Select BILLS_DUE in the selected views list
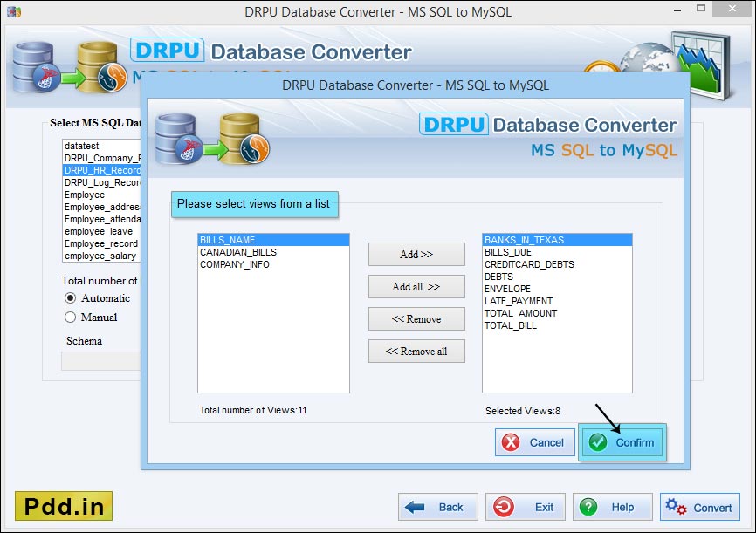This screenshot has width=756, height=533. (x=557, y=252)
